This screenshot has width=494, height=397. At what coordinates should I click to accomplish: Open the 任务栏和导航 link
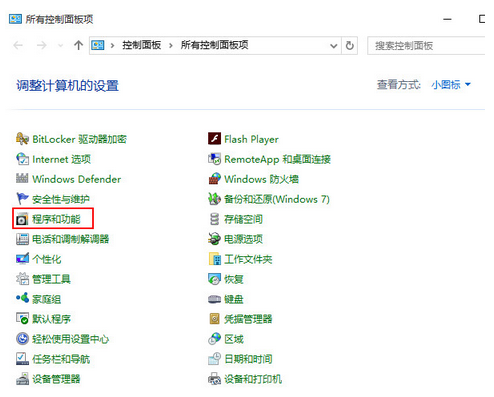[61, 359]
